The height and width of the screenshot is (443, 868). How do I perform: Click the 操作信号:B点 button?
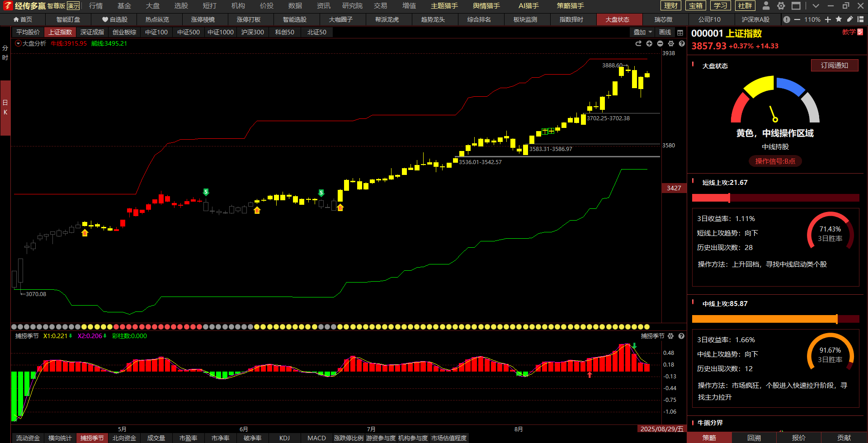[x=775, y=161]
